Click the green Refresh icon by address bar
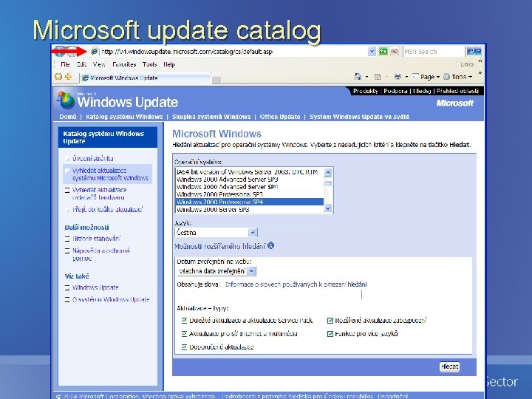Viewport: 532px width, 399px height. (x=383, y=52)
